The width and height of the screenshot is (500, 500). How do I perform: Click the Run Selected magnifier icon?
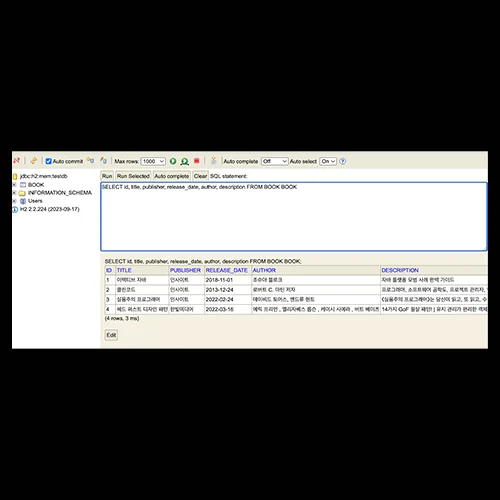184,161
